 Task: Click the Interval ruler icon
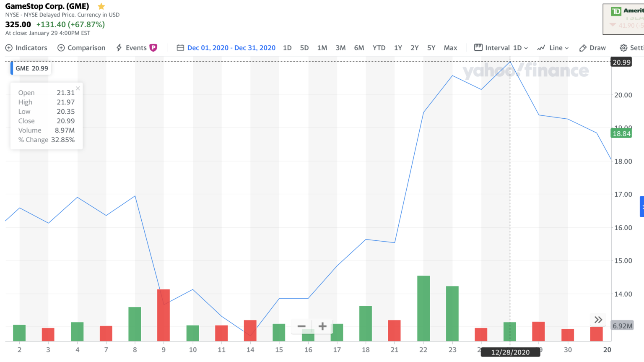tap(478, 47)
